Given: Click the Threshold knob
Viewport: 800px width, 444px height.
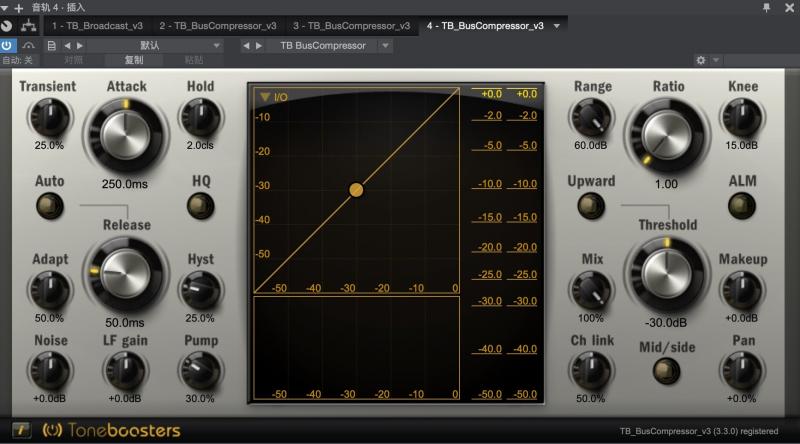Looking at the screenshot, I should tap(666, 274).
